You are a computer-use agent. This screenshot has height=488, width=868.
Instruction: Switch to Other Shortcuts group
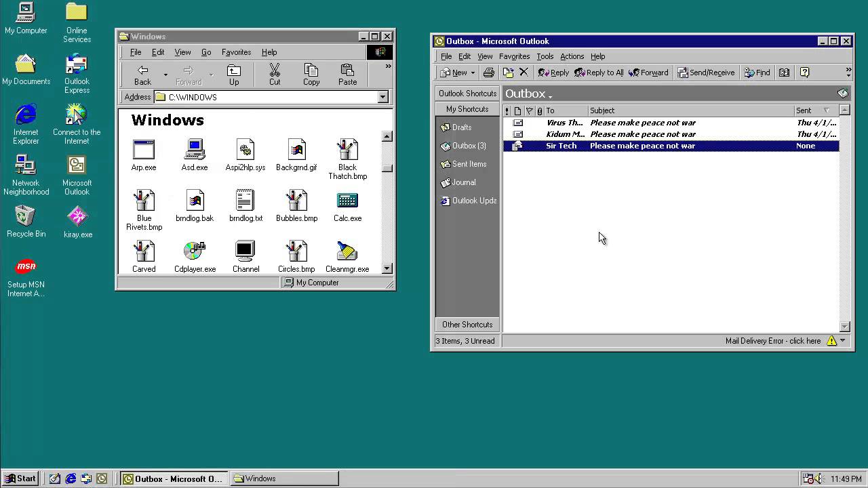click(467, 325)
